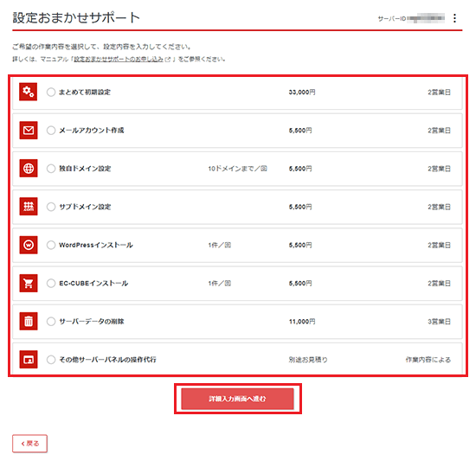This screenshot has height=467, width=476.
Task: Go back with the 戻る button
Action: point(29,444)
